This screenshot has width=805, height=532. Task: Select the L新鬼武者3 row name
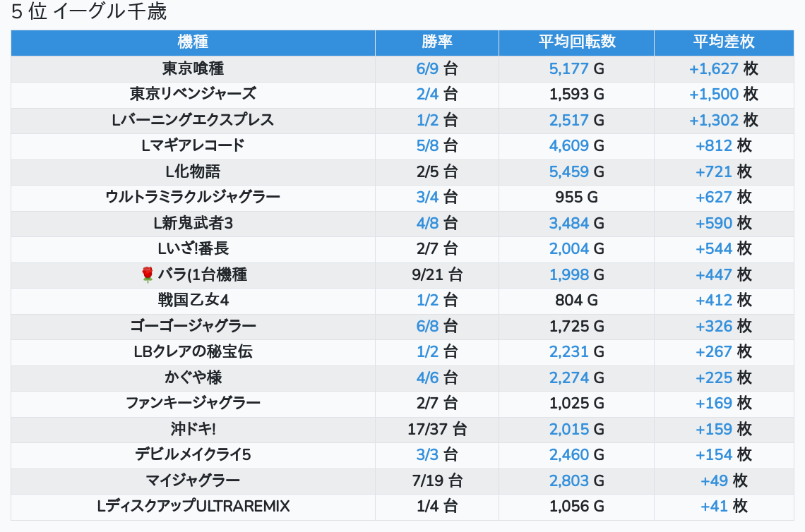coord(193,223)
